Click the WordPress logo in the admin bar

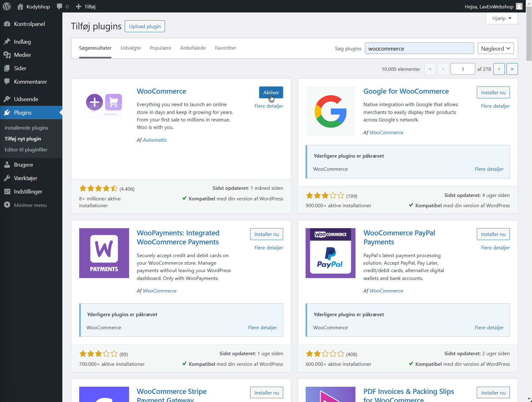point(7,6)
